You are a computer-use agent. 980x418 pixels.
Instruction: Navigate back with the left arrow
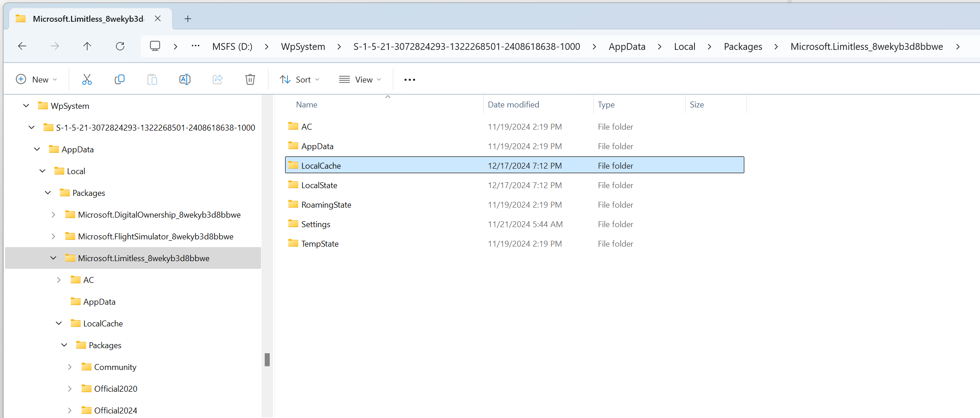22,46
